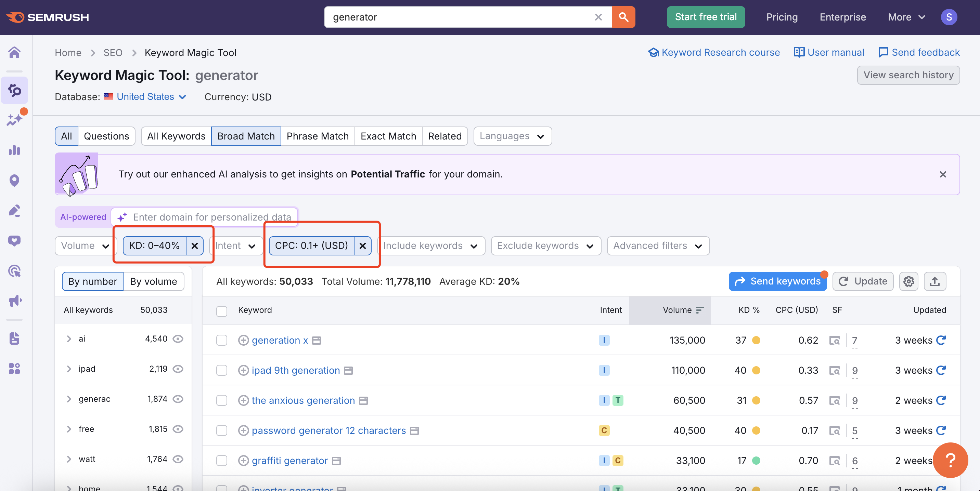Add 'graffiti generator' to keyword list
This screenshot has height=491, width=980.
click(x=244, y=461)
